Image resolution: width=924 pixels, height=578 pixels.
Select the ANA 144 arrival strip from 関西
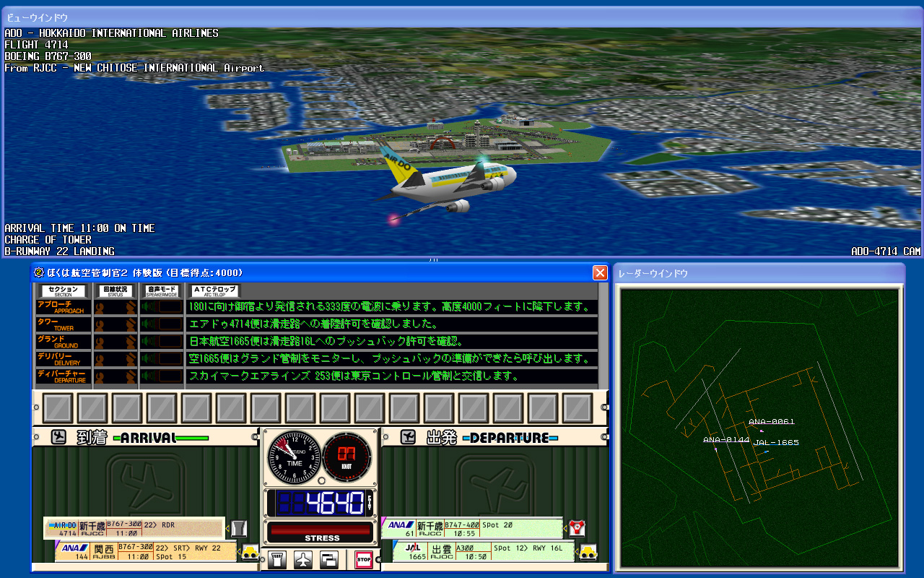click(147, 552)
